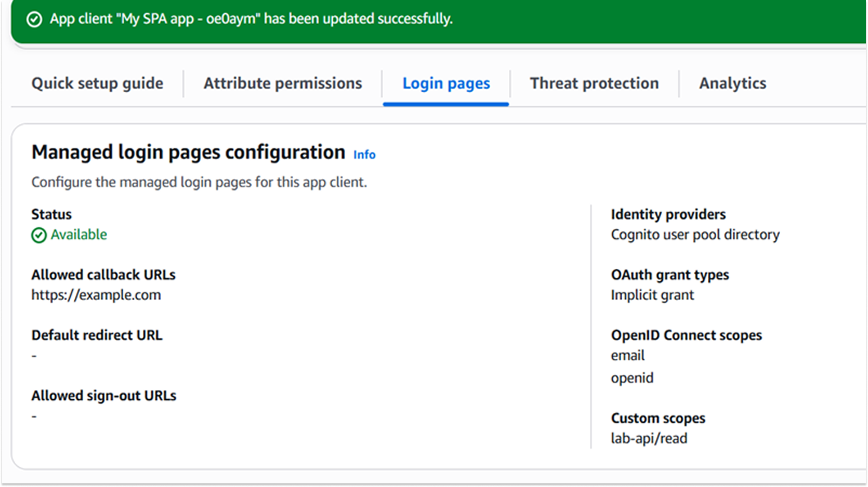The height and width of the screenshot is (487, 868).
Task: Click the Implicit grant value
Action: pyautogui.click(x=652, y=295)
